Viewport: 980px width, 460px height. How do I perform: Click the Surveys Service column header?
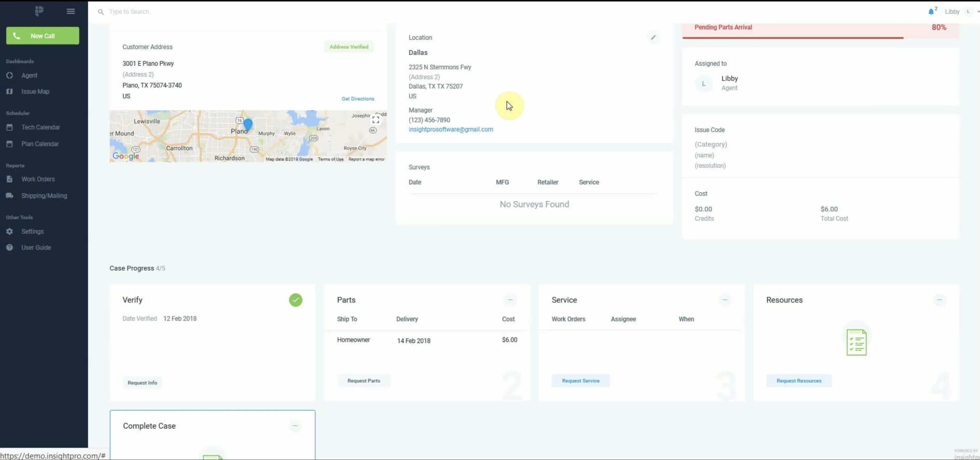pos(589,182)
